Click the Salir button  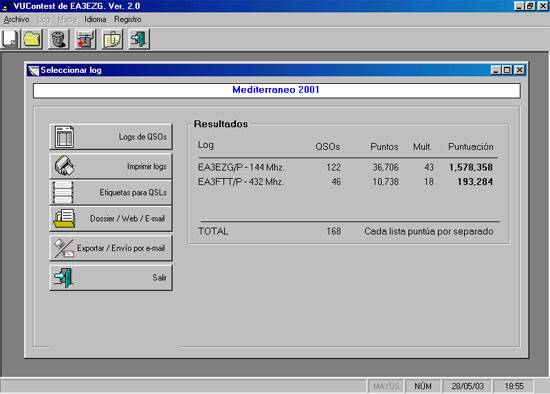coord(111,278)
